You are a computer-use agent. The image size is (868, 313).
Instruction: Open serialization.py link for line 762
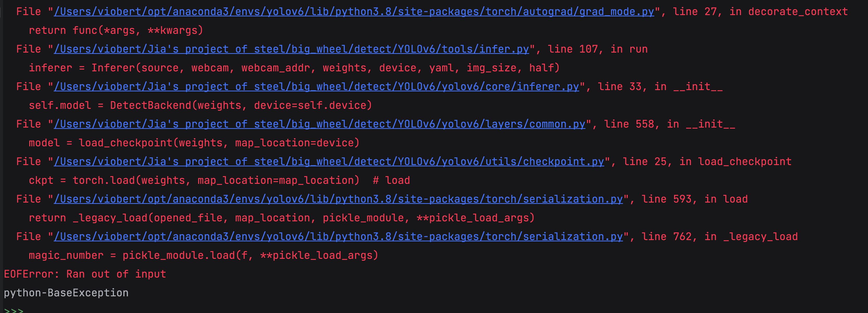coord(338,237)
